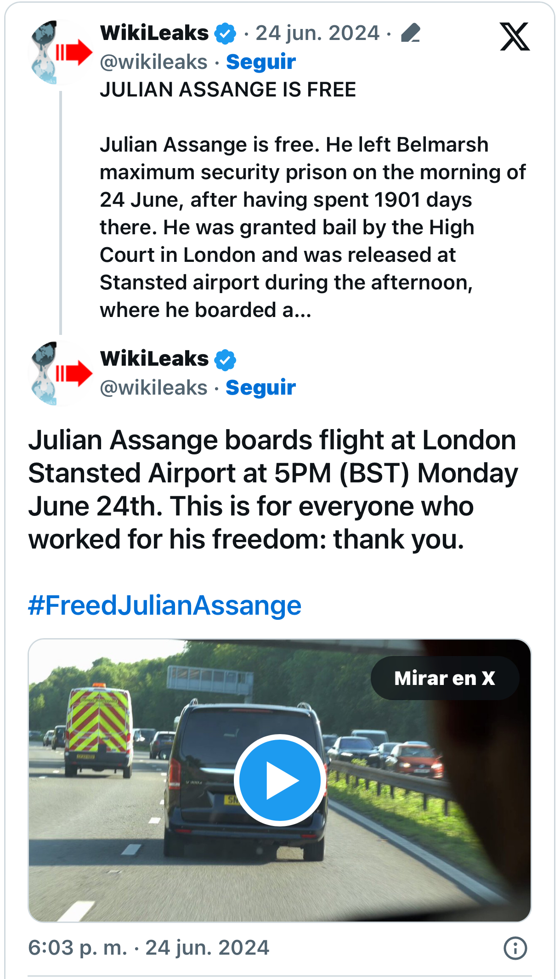This screenshot has height=979, width=560.
Task: Open WikiLeaks avatar on the lower post
Action: pyautogui.click(x=60, y=373)
